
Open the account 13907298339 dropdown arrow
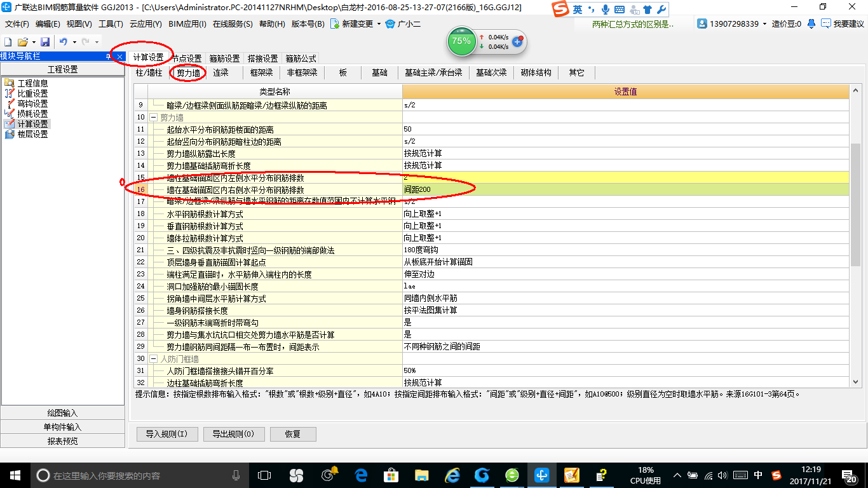pos(765,24)
